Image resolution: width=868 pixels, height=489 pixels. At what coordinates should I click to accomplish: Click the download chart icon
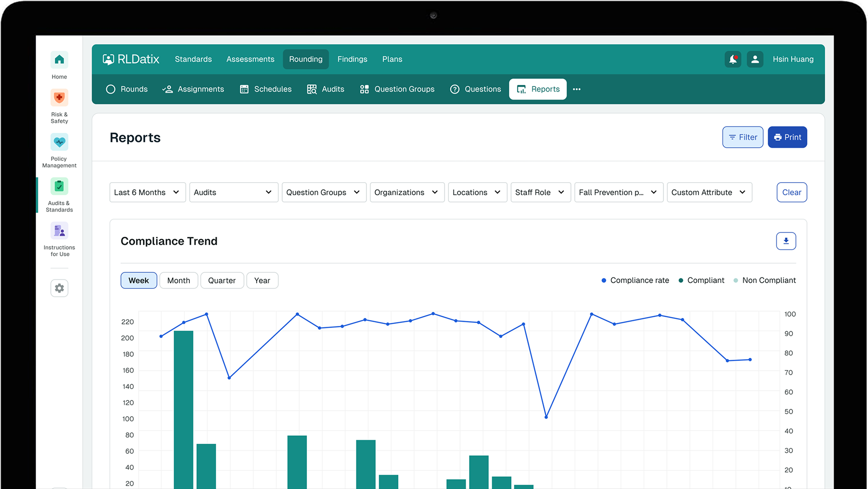click(x=786, y=241)
